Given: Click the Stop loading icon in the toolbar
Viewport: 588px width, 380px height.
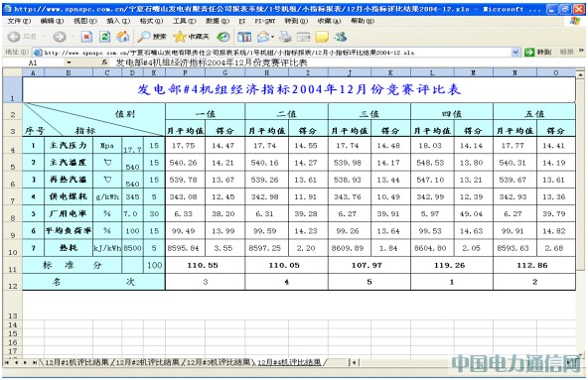Looking at the screenshot, I should click(x=86, y=37).
